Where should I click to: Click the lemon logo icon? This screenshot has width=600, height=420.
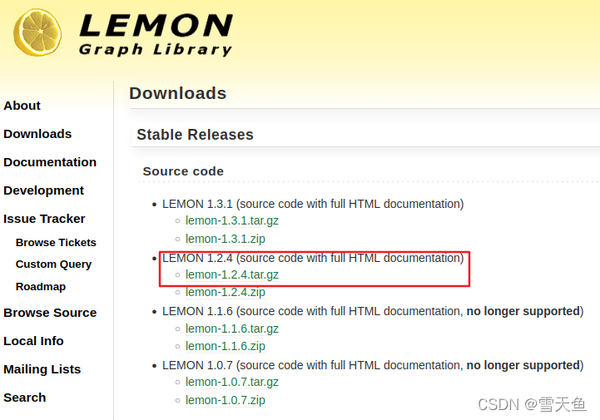point(38,33)
